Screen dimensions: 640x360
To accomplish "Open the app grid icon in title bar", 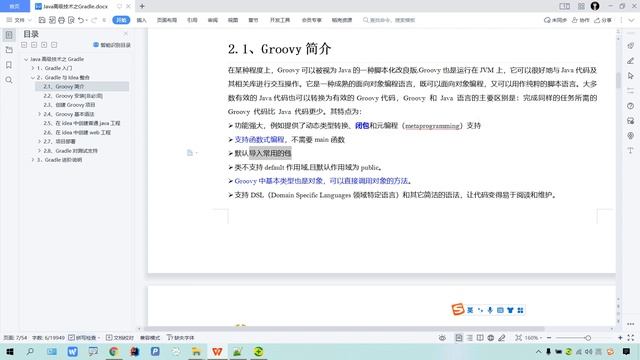I will (x=581, y=6).
